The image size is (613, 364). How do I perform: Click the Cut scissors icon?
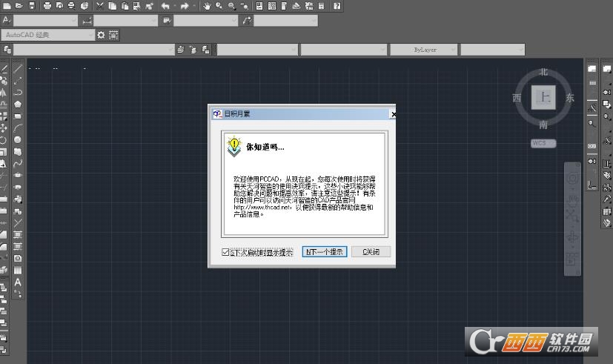pos(100,6)
